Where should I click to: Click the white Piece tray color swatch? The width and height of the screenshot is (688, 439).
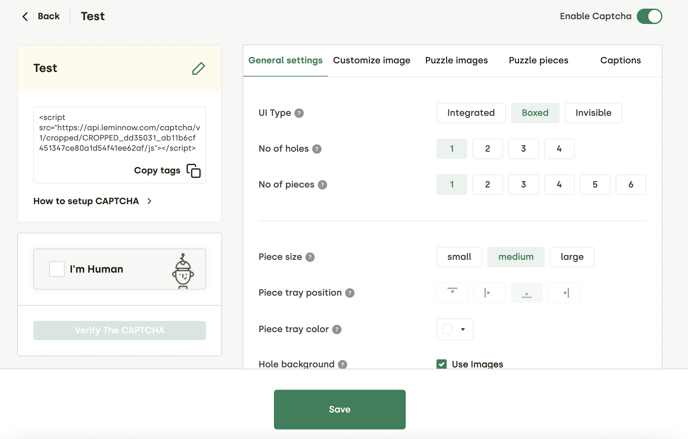pyautogui.click(x=448, y=329)
